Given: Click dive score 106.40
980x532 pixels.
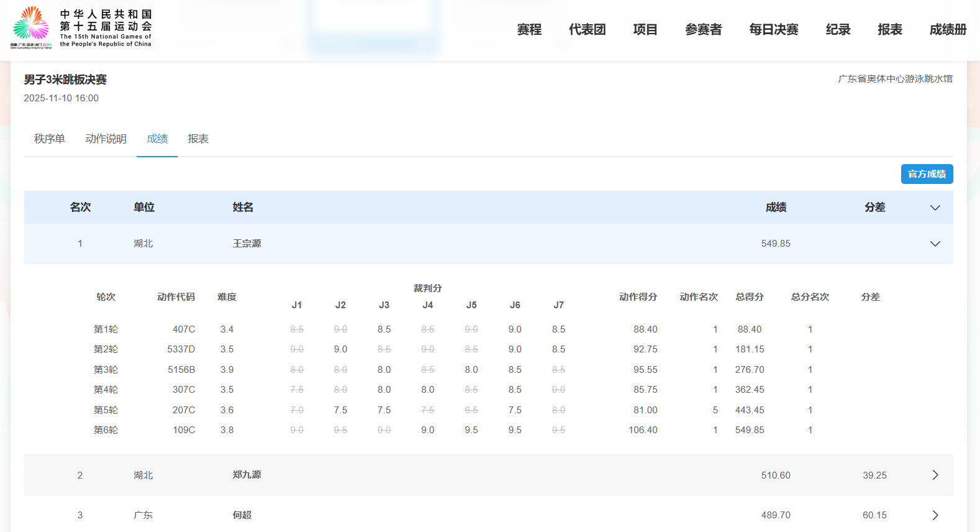Looking at the screenshot, I should pyautogui.click(x=643, y=430).
